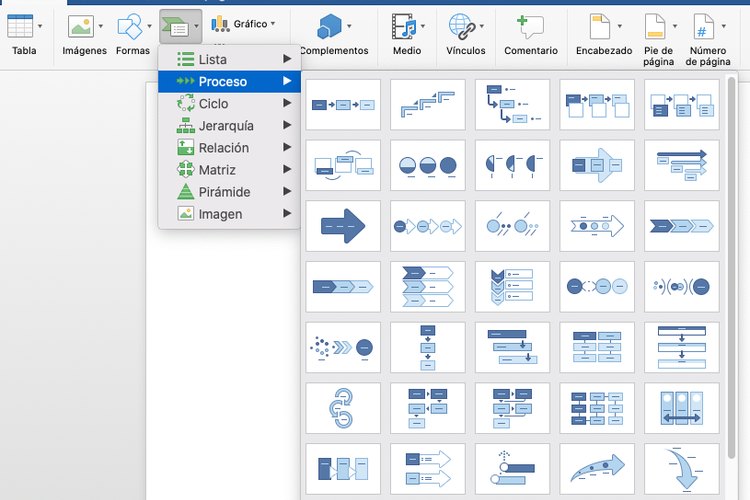Screen dimensions: 750x500
Task: Open the dropdown arrow next to Vínculos
Action: [x=482, y=26]
